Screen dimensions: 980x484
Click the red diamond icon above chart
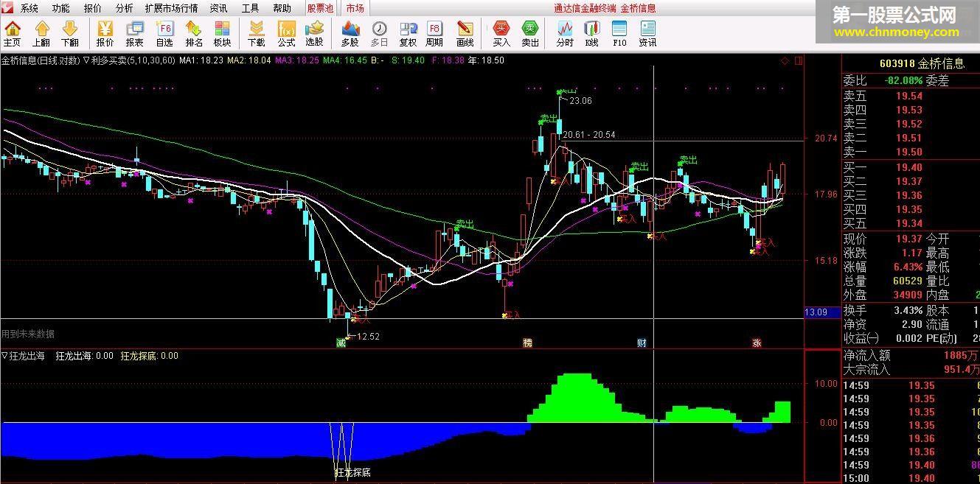coord(785,60)
